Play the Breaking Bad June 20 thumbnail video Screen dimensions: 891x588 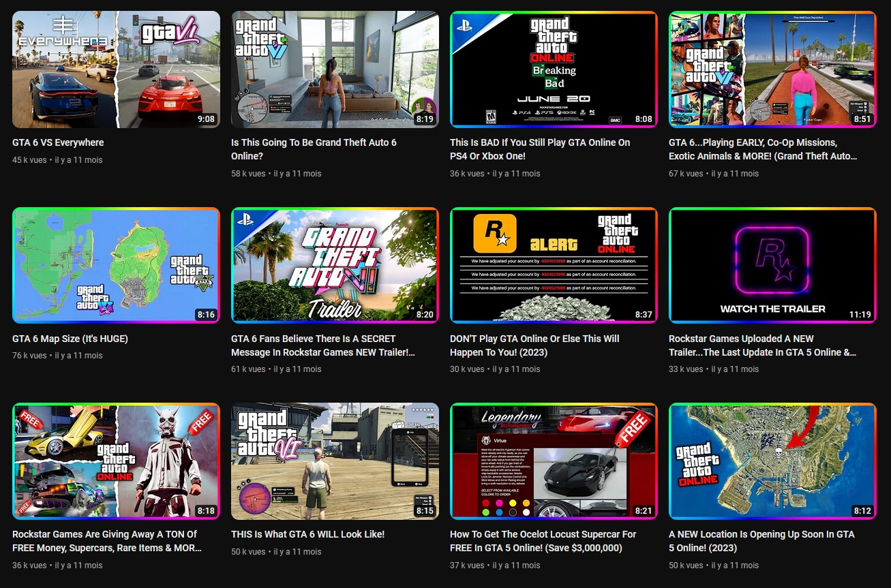tap(554, 69)
